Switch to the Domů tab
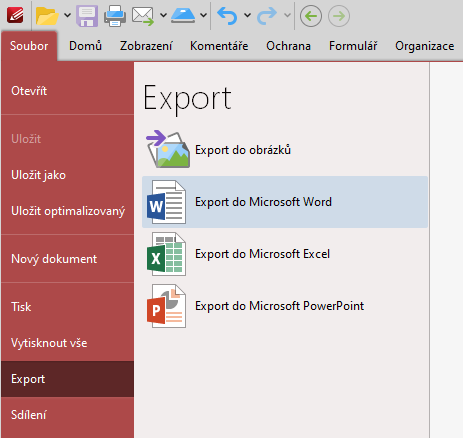Screen dimensions: 463x438 85,46
